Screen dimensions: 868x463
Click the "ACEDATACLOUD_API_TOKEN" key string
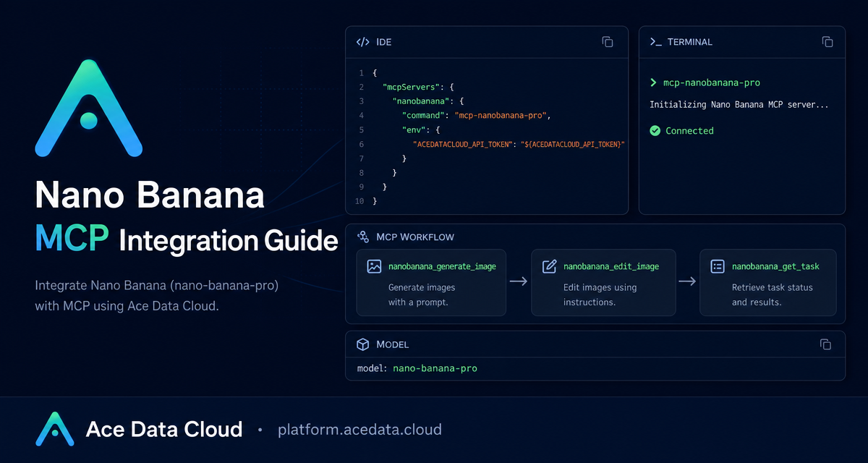click(462, 145)
